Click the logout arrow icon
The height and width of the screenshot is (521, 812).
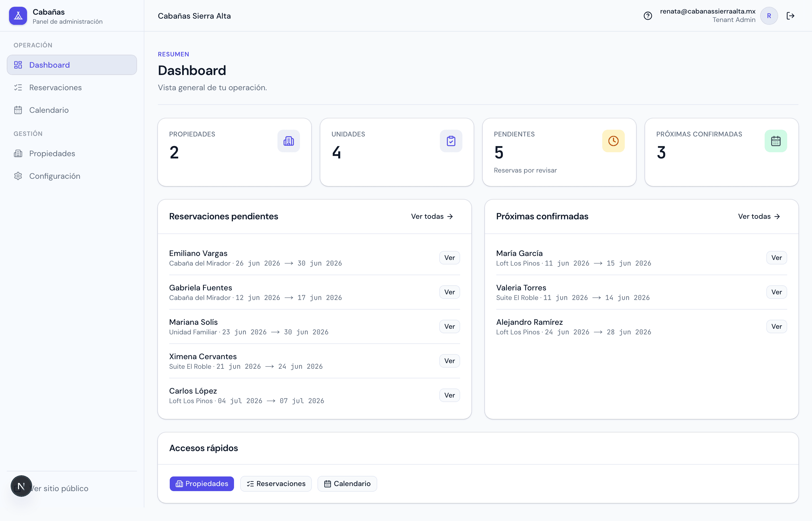pyautogui.click(x=790, y=16)
